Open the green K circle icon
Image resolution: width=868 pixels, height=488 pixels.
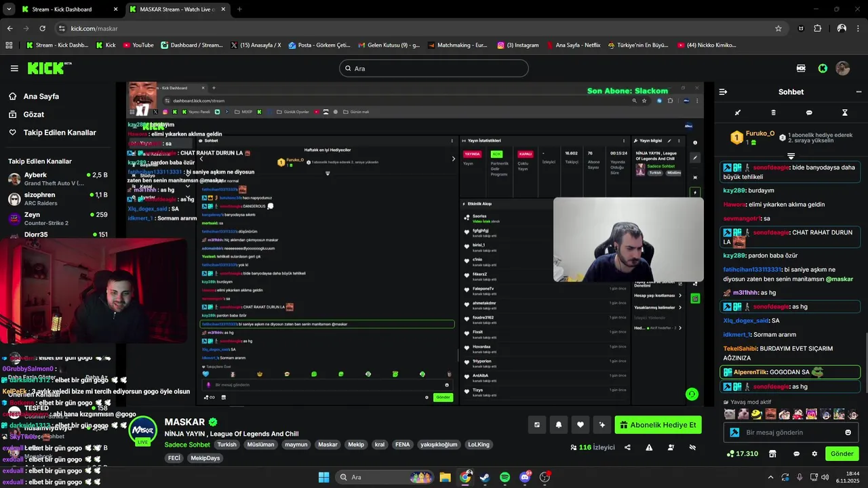[x=823, y=68]
